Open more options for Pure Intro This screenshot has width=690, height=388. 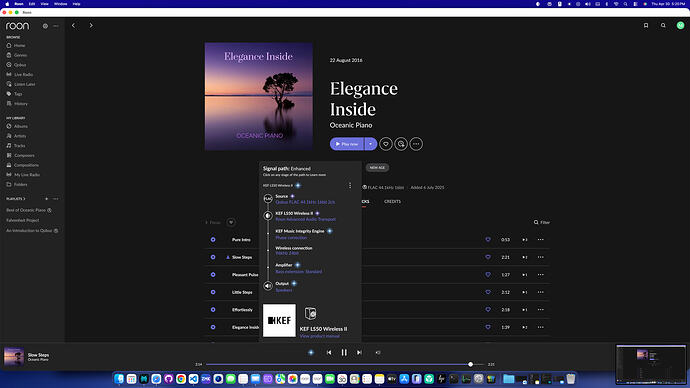(540, 240)
